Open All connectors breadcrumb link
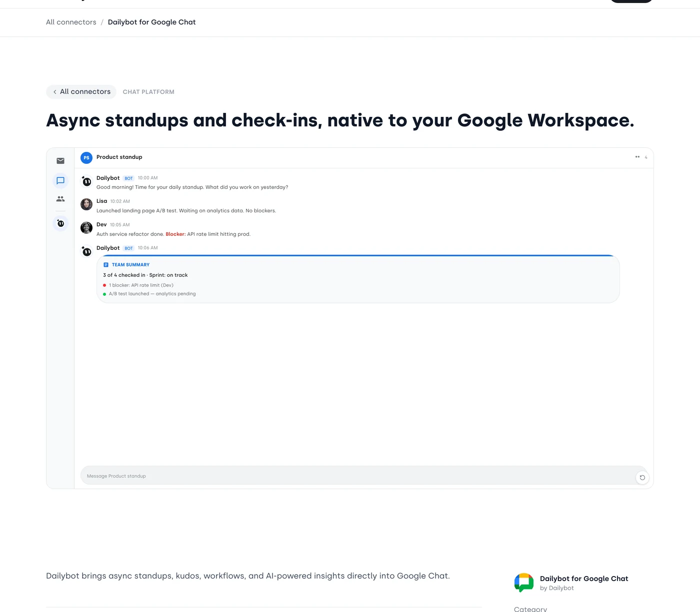The width and height of the screenshot is (700, 612). click(x=71, y=22)
